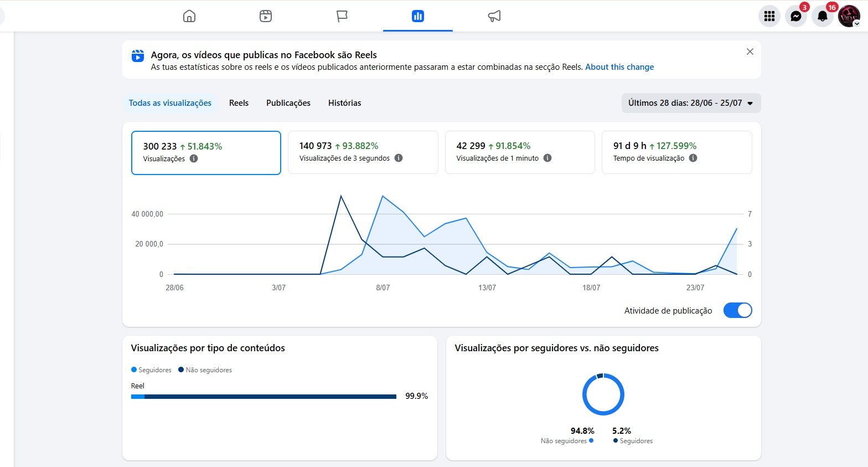868x467 pixels.
Task: Open the profile avatar account menu
Action: 849,17
